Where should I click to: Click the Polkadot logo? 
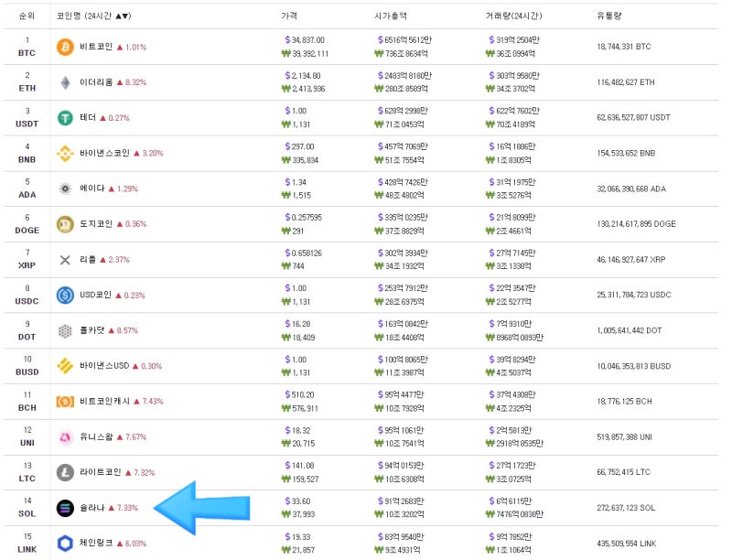(x=65, y=331)
